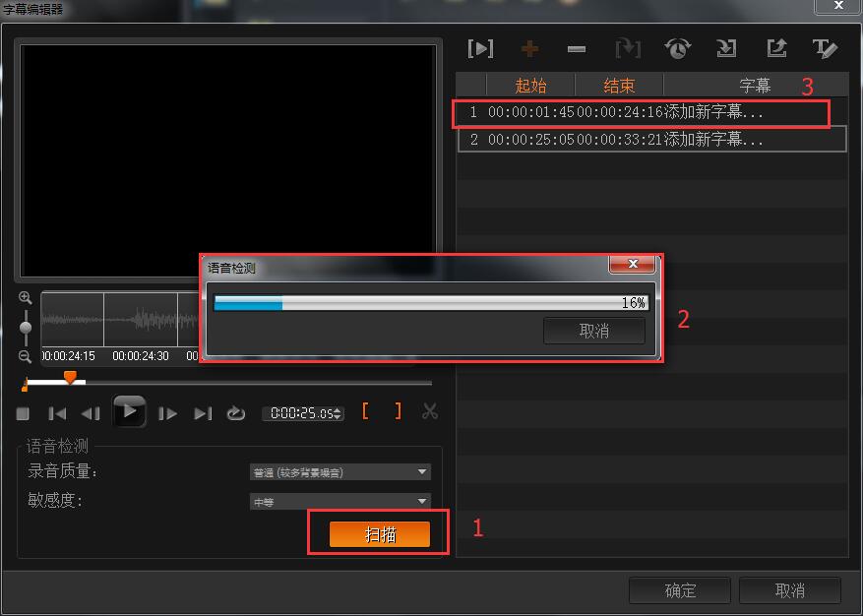Click the 16% detection progress bar
The width and height of the screenshot is (863, 616).
tap(431, 303)
